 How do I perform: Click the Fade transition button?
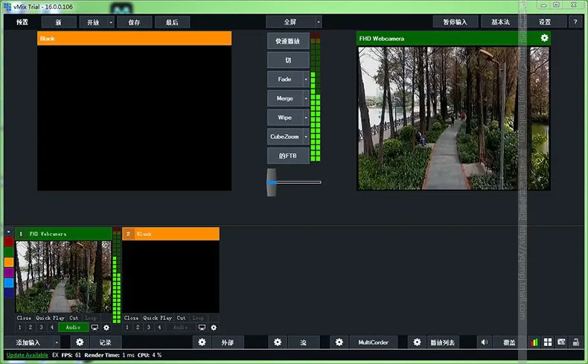284,79
